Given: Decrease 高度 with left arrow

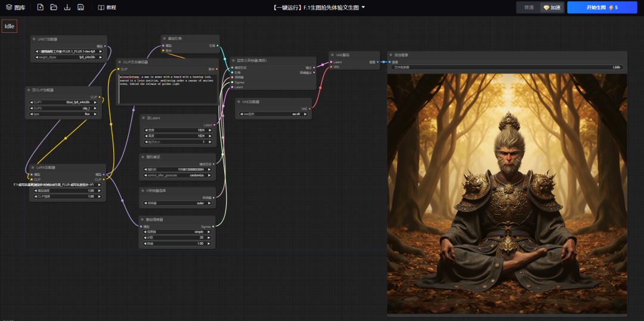Looking at the screenshot, I should coord(145,136).
